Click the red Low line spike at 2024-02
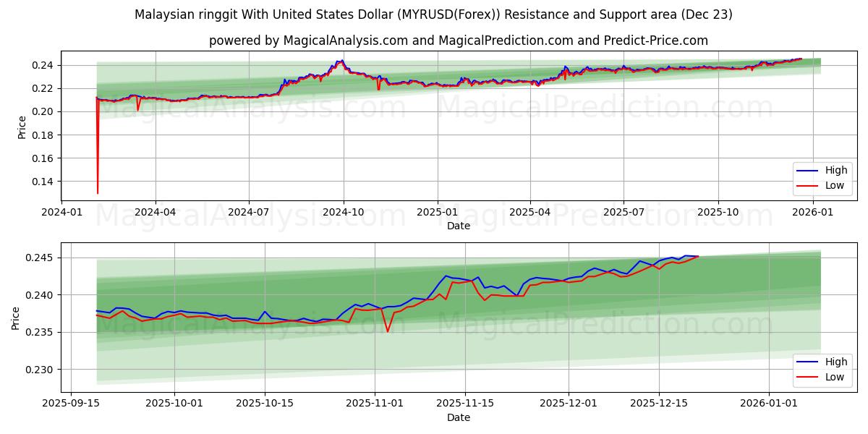This screenshot has width=868, height=434. (97, 145)
